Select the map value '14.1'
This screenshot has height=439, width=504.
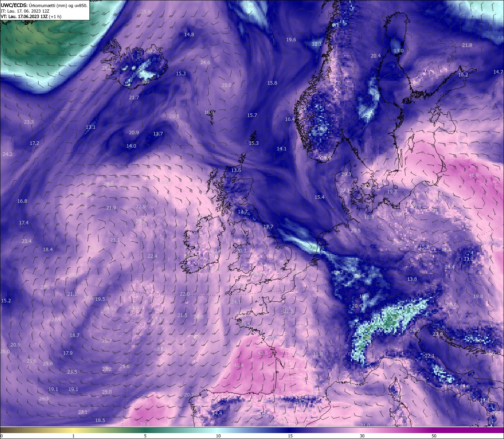coord(282,149)
